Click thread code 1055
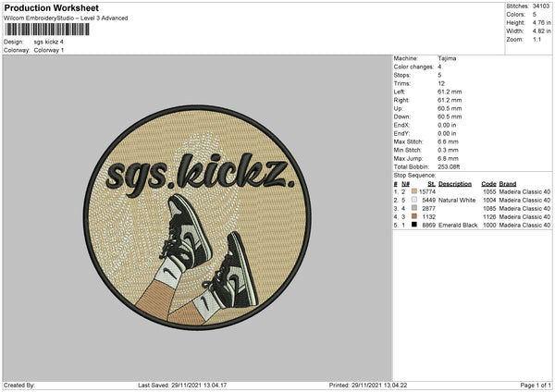This screenshot has height=392, width=555. [489, 191]
